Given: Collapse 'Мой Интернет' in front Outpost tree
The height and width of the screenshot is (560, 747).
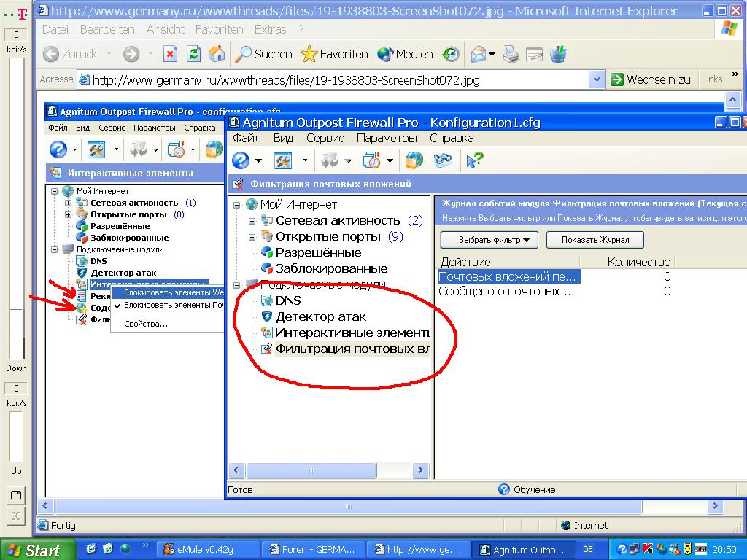Looking at the screenshot, I should click(236, 205).
